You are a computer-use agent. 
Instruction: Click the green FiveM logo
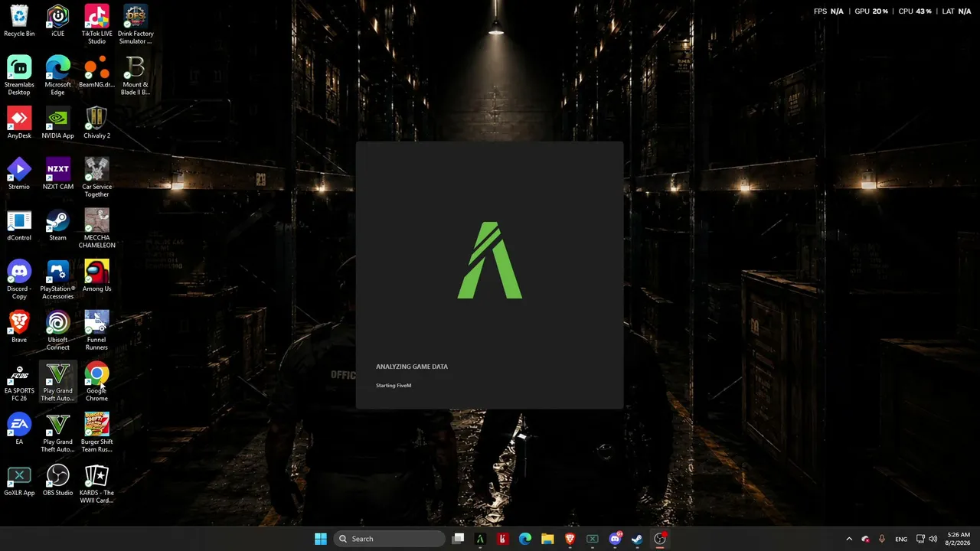point(490,260)
